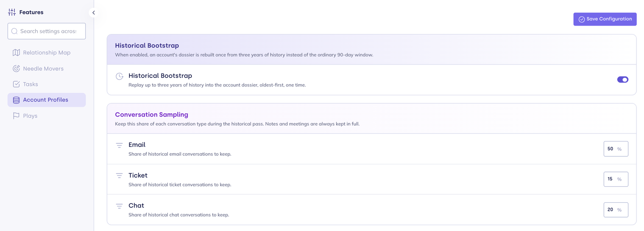Viewport: 644px width, 231px height.
Task: Click the search settings input field
Action: click(47, 31)
